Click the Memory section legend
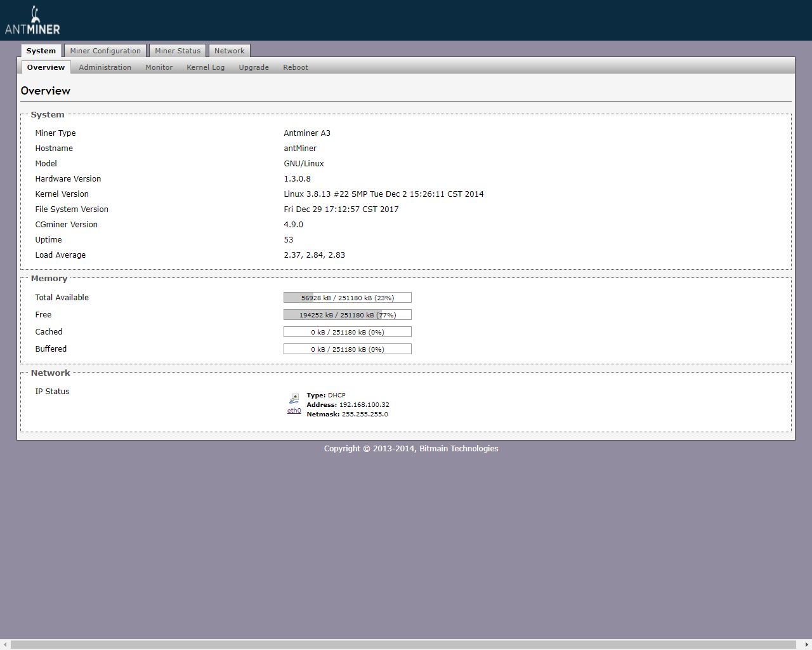Image resolution: width=812 pixels, height=650 pixels. (x=49, y=279)
